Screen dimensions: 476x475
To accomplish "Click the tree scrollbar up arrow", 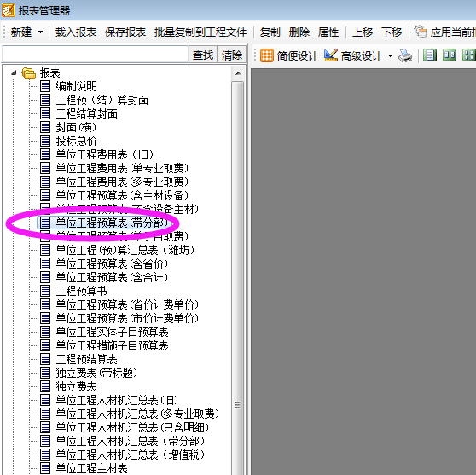I will (238, 73).
